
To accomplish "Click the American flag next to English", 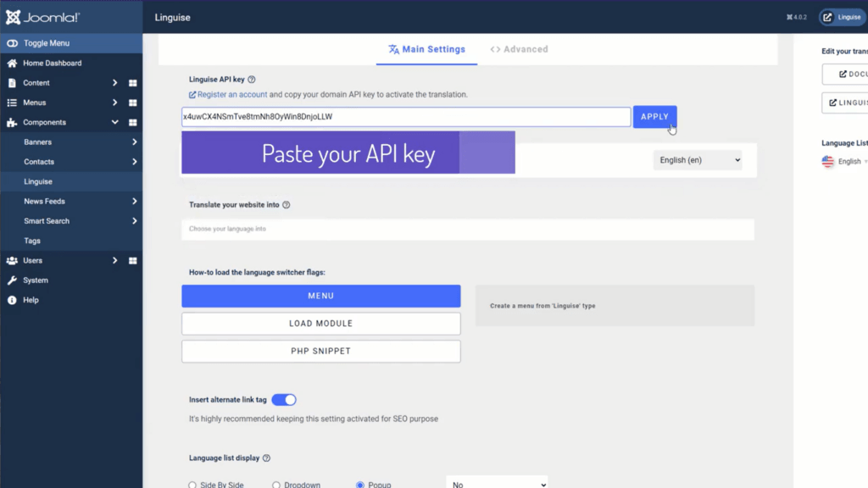I will pyautogui.click(x=826, y=161).
